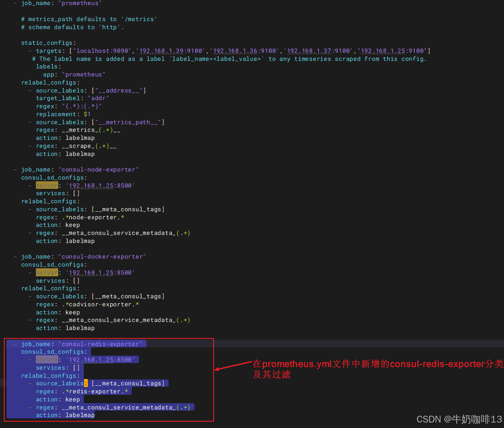Click the regex "(.*):(.*)" value
The height and width of the screenshot is (428, 504).
(81, 106)
